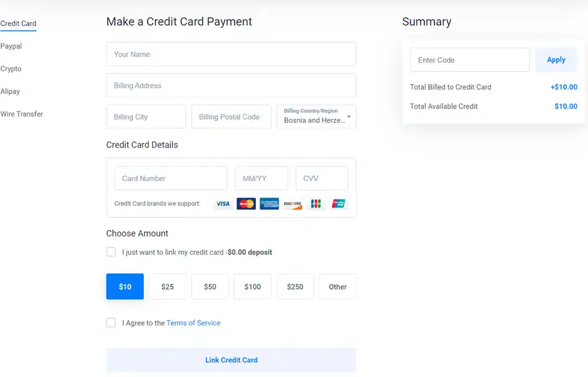Click the CVV input field
The width and height of the screenshot is (588, 377).
point(322,178)
